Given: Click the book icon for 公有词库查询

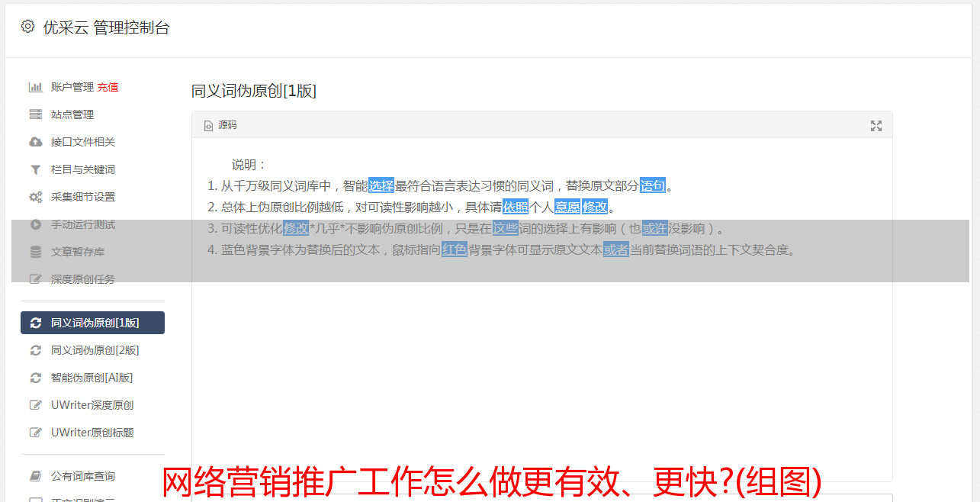Looking at the screenshot, I should (x=35, y=476).
